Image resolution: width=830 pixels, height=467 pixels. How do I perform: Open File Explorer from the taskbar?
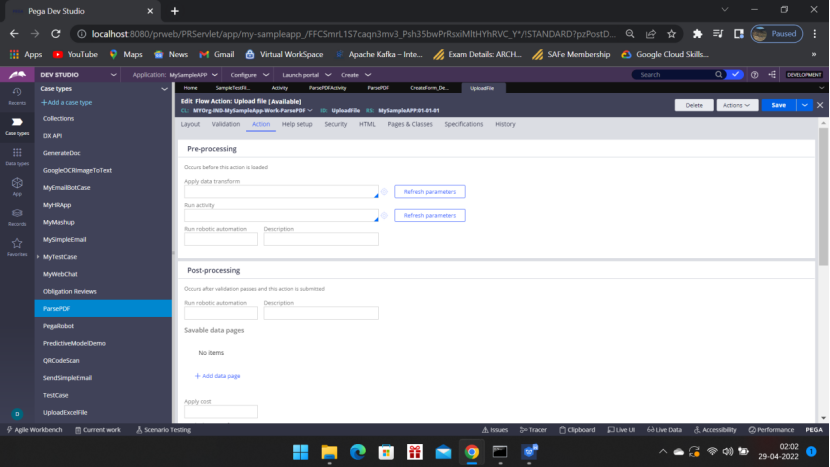tap(329, 452)
